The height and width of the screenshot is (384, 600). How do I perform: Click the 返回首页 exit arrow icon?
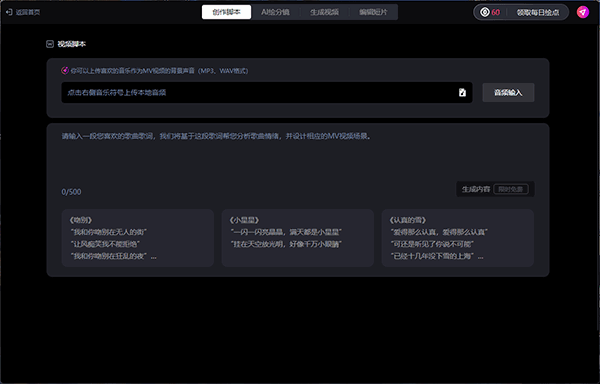[x=9, y=12]
